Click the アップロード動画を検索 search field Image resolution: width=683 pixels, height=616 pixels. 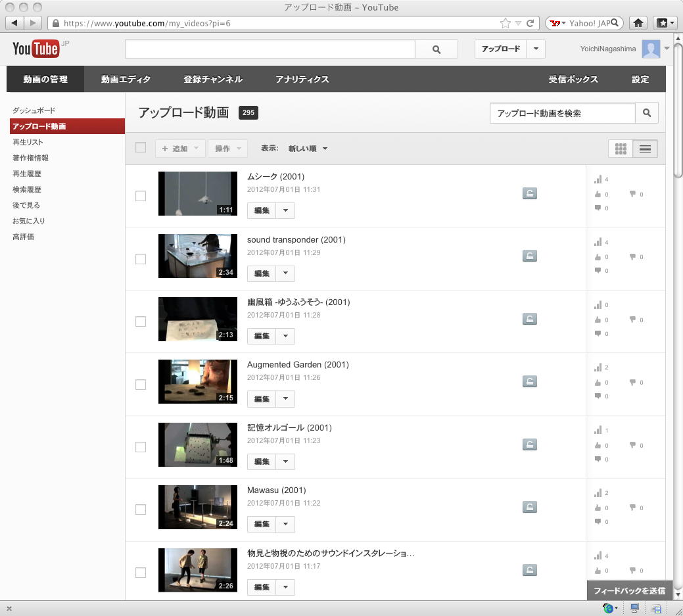(x=562, y=113)
